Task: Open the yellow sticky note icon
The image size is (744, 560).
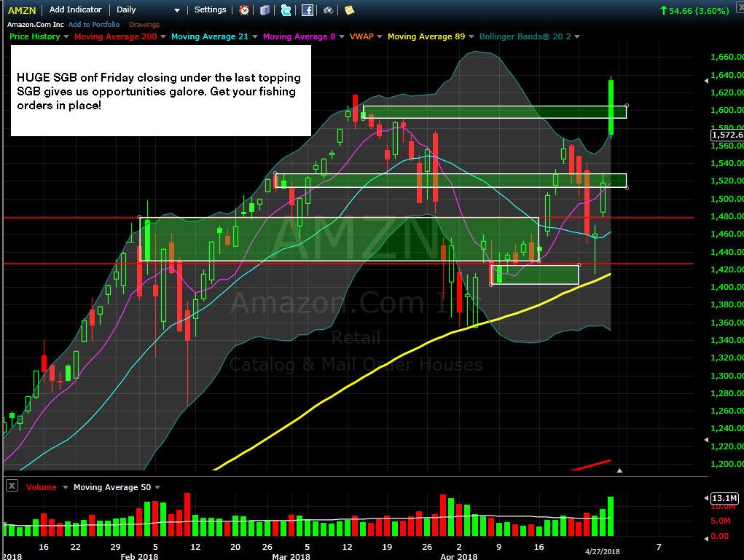Action: pyautogui.click(x=349, y=10)
